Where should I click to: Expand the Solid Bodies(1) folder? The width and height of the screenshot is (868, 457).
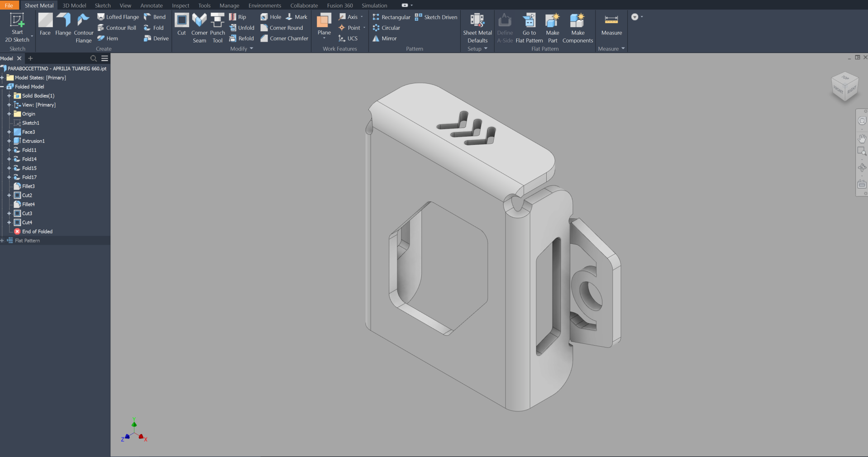tap(9, 96)
